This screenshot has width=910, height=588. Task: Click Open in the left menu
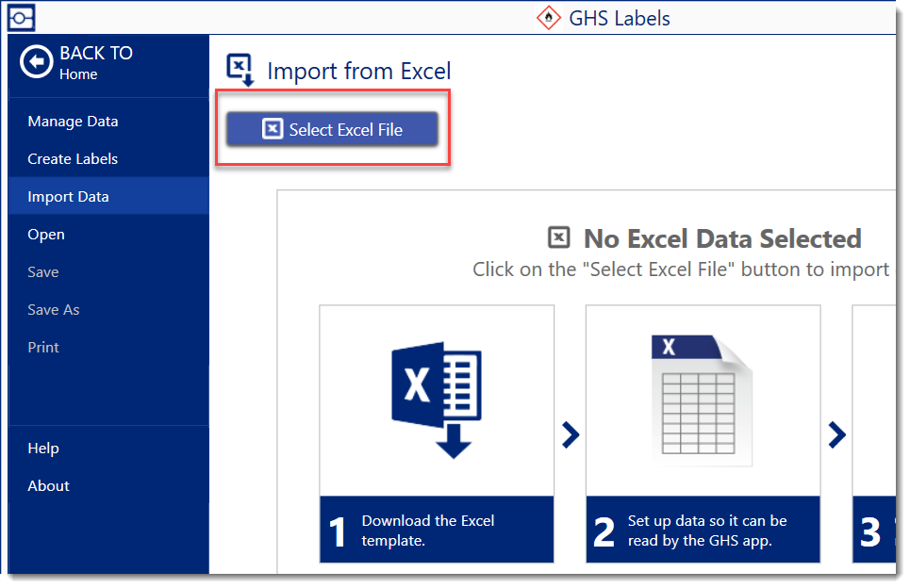[x=46, y=235]
